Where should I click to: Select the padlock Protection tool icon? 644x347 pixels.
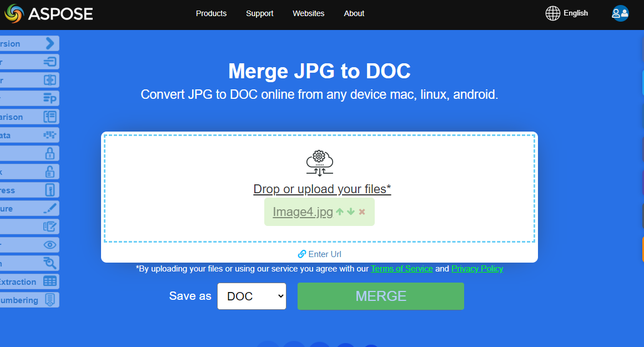click(49, 153)
